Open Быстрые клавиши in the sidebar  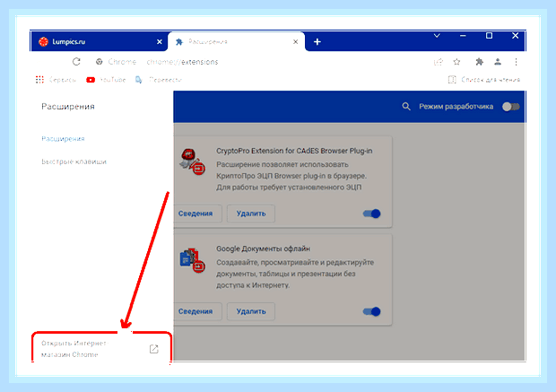pyautogui.click(x=74, y=161)
